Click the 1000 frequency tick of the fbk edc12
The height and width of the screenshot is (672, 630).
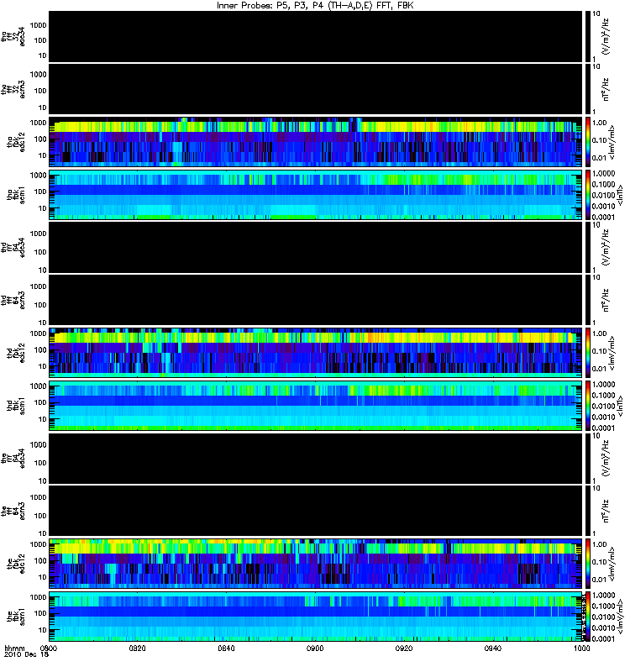click(x=38, y=544)
